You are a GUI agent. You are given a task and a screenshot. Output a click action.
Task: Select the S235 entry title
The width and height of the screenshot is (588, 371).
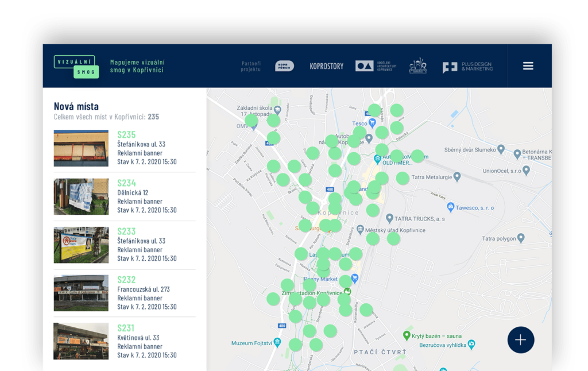(126, 134)
